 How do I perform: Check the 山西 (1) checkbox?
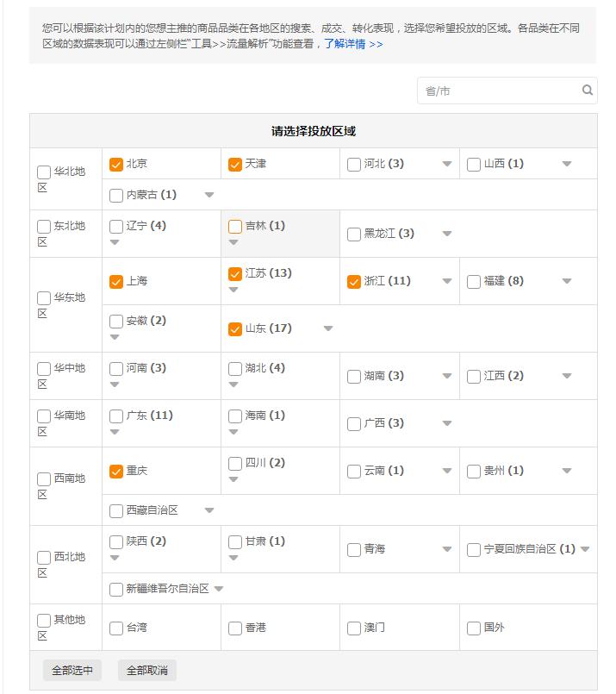coord(474,164)
